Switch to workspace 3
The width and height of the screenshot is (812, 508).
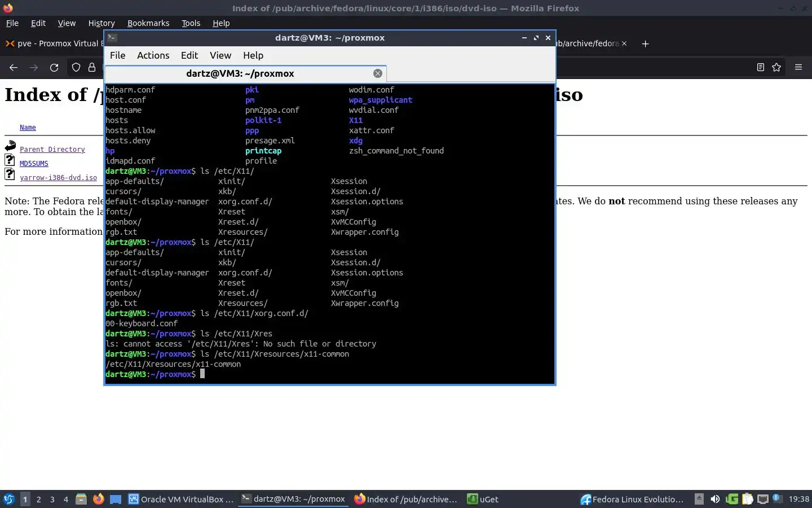click(x=52, y=499)
